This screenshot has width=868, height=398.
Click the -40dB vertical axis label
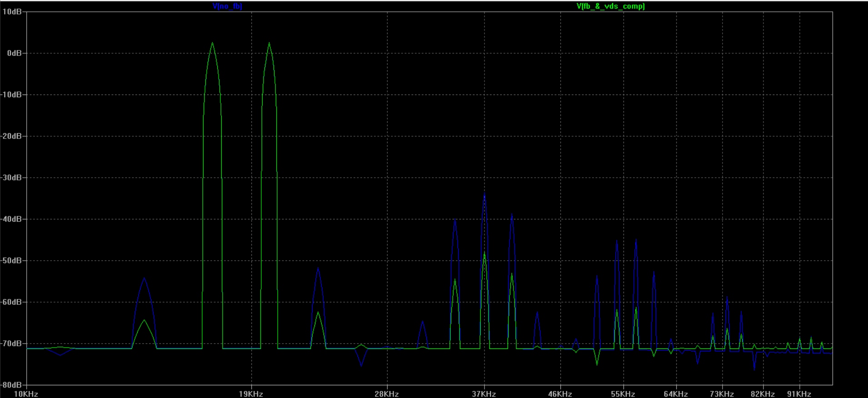coord(11,219)
